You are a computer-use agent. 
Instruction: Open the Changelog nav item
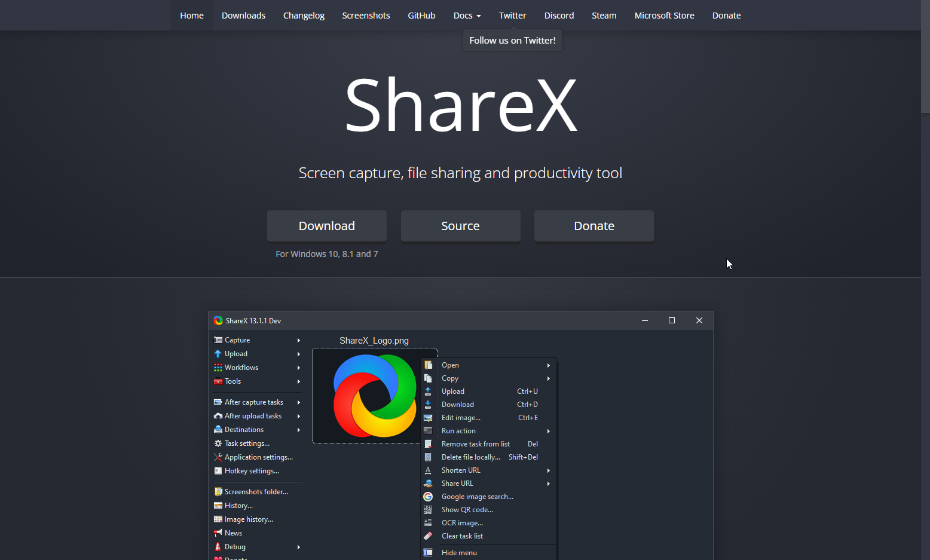coord(304,16)
